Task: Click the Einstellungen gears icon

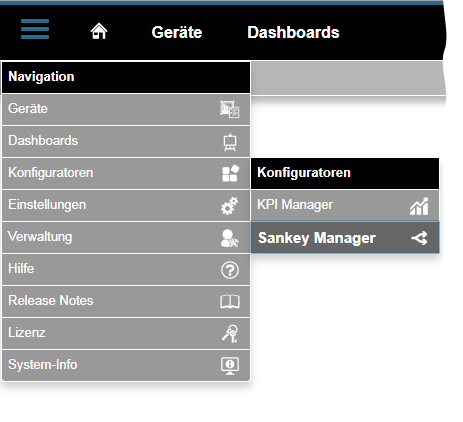Action: 230,205
